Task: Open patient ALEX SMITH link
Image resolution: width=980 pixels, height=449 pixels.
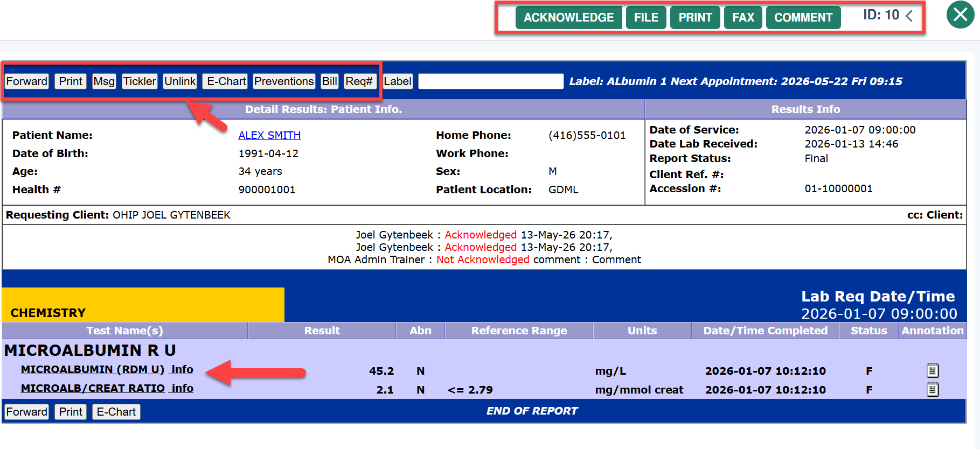Action: tap(269, 135)
